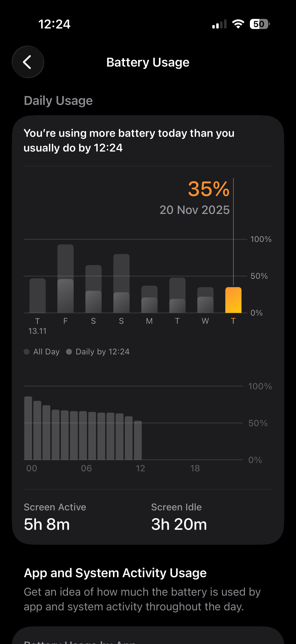Tap the back chevron button
The height and width of the screenshot is (644, 296).
[28, 62]
